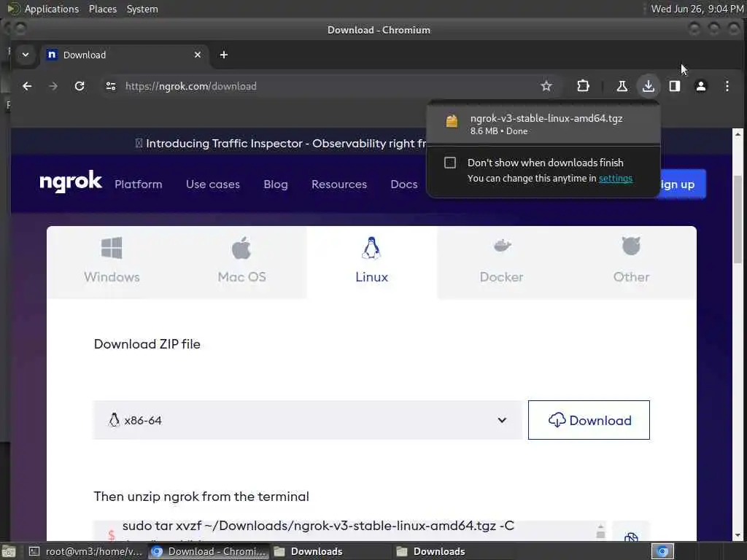The width and height of the screenshot is (747, 560).
Task: Select the Other platform tab
Action: [631, 262]
